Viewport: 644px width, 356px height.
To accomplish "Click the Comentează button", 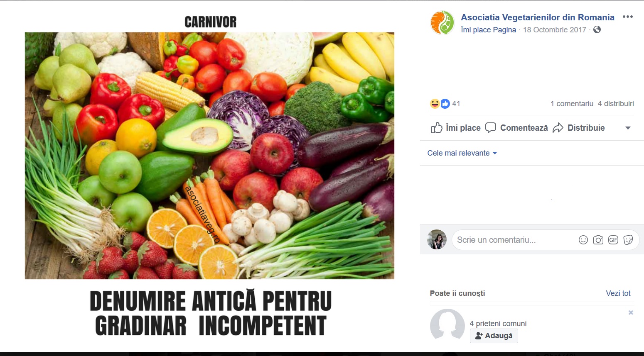I will [516, 128].
